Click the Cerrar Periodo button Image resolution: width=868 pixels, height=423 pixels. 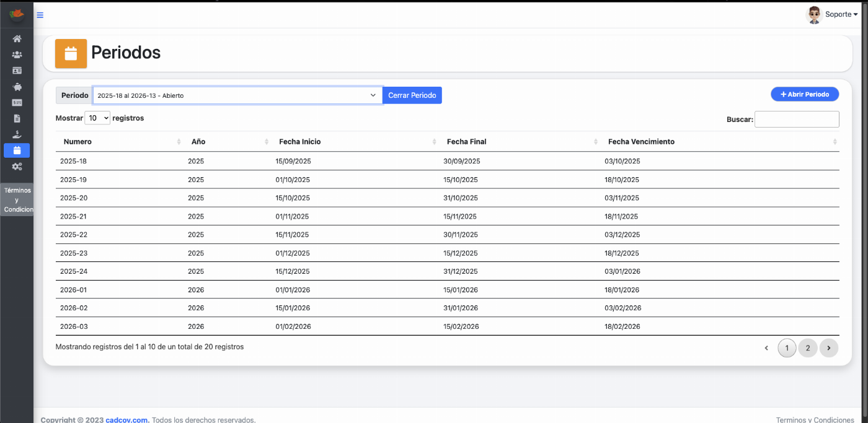pyautogui.click(x=412, y=95)
